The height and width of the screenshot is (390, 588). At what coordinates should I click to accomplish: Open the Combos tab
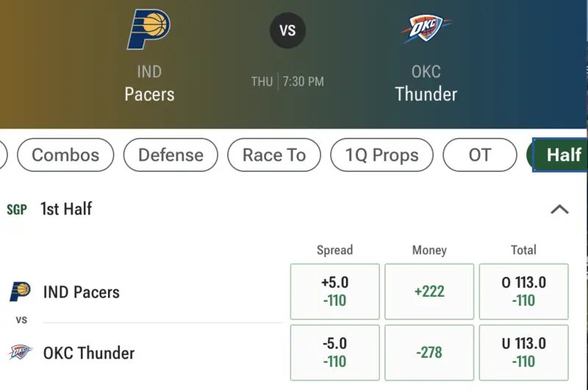(x=65, y=155)
